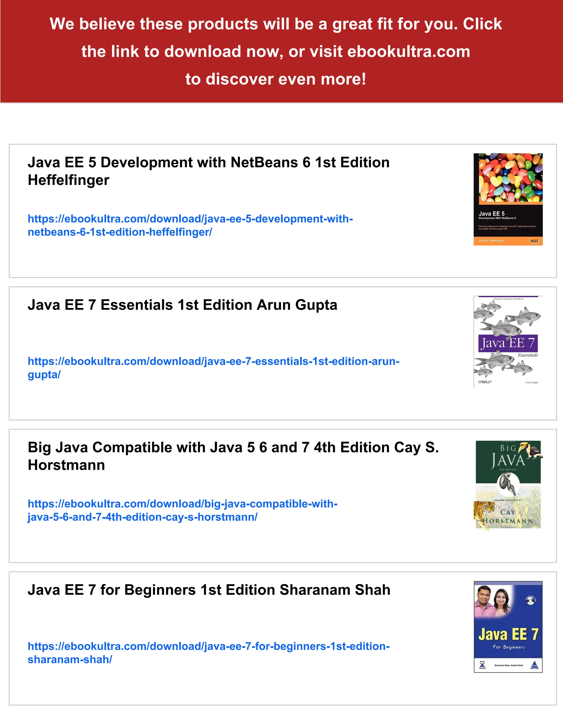The height and width of the screenshot is (728, 563).
Task: Select the Java EE 5 Development with NetBeans title
Action: (x=208, y=163)
